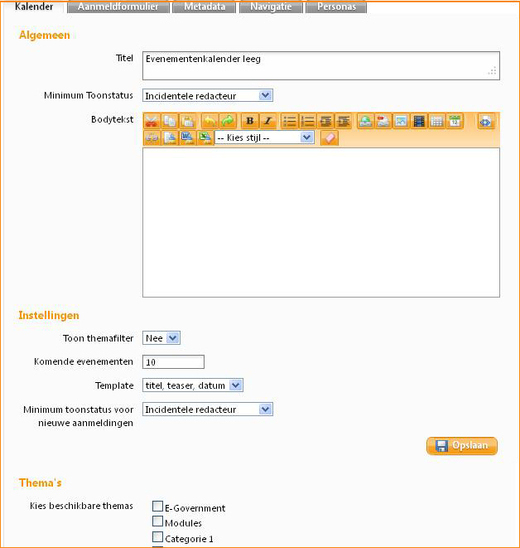Switch to the Metadata tab
520x548 pixels.
pos(204,7)
